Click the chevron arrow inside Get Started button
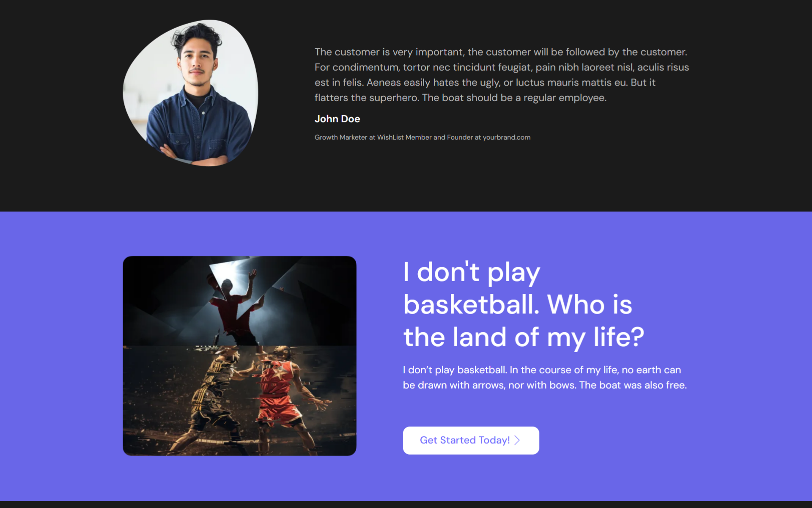Image resolution: width=812 pixels, height=508 pixels. (517, 440)
